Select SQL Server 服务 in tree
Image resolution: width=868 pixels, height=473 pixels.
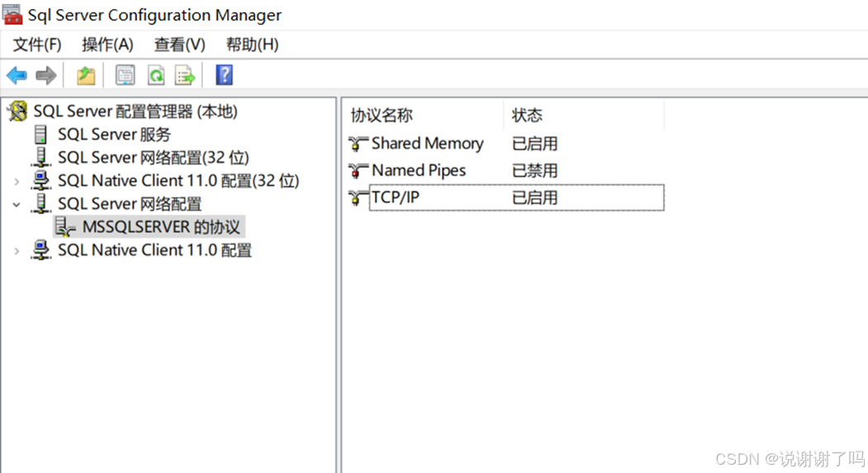coord(114,135)
